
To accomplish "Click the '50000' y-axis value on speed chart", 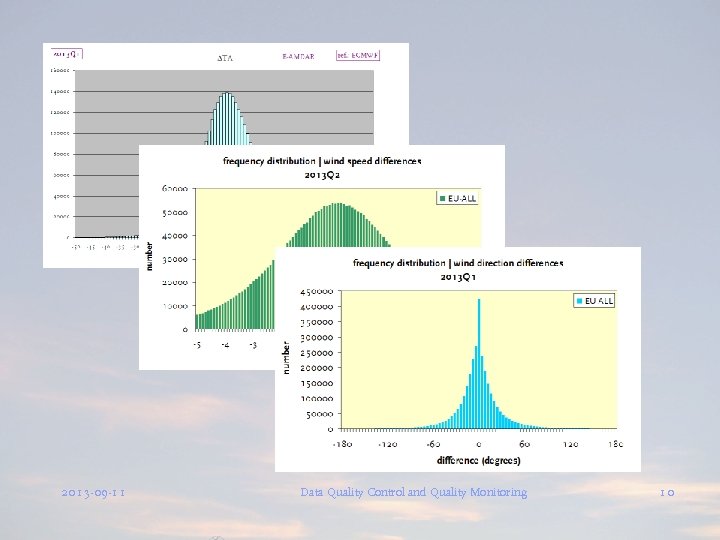I will coord(174,213).
